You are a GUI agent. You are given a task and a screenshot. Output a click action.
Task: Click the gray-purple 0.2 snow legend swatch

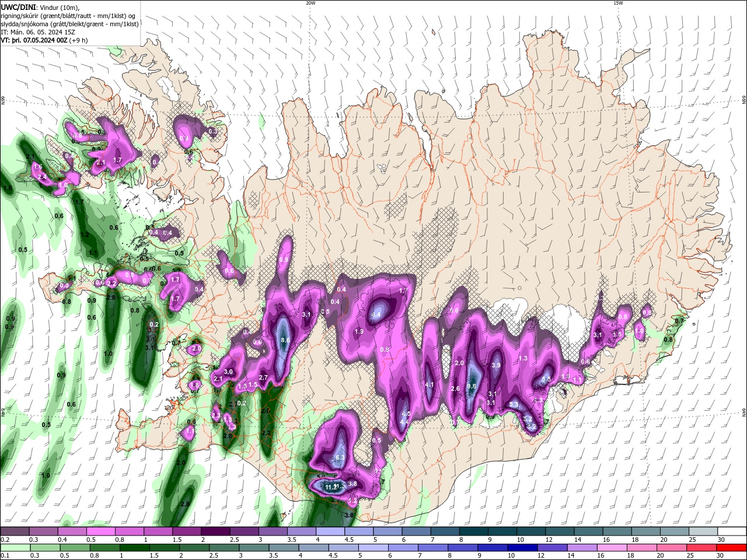tap(14, 531)
